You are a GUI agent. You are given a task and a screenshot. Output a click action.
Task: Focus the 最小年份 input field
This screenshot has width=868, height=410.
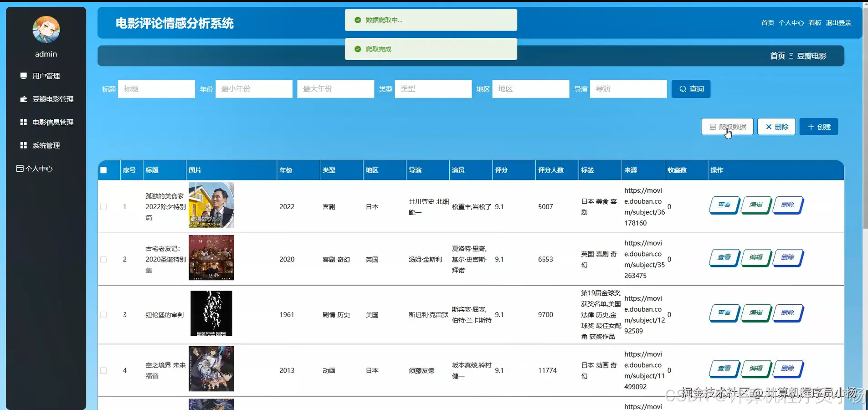coord(254,89)
